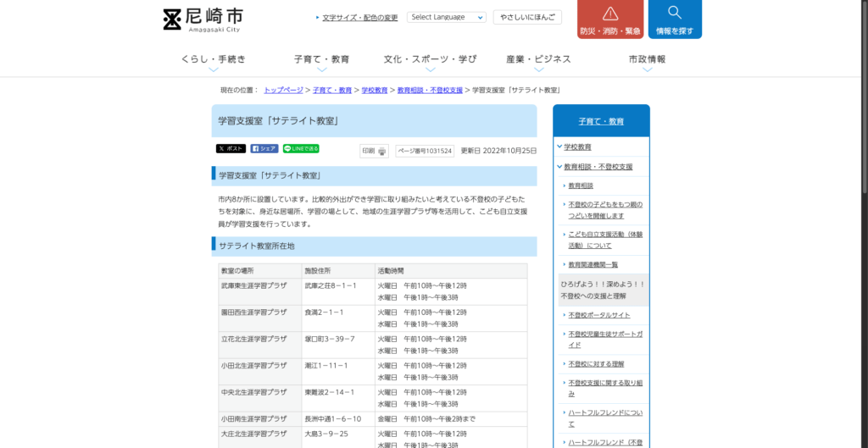The image size is (868, 448).
Task: Click 園田西生涯学習プラザ table cell
Action: click(x=260, y=318)
